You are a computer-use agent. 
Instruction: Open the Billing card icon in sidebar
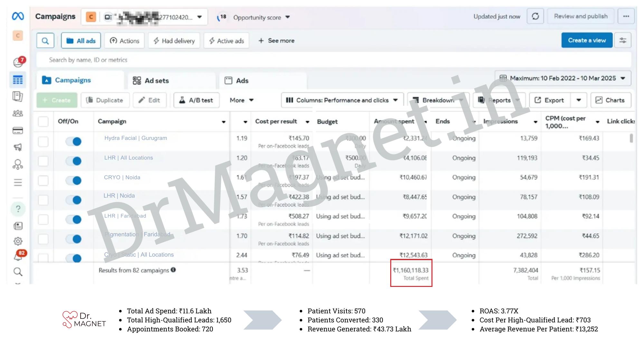pyautogui.click(x=18, y=131)
